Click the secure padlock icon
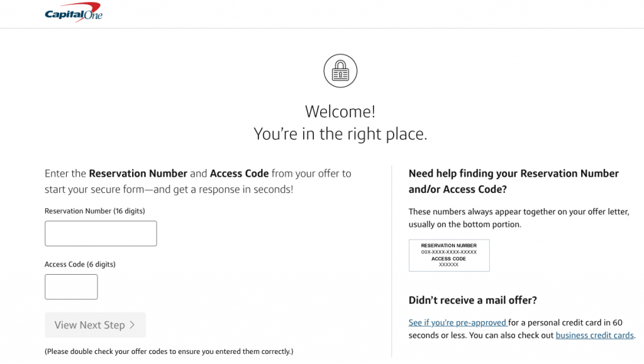The height and width of the screenshot is (364, 644). 340,71
